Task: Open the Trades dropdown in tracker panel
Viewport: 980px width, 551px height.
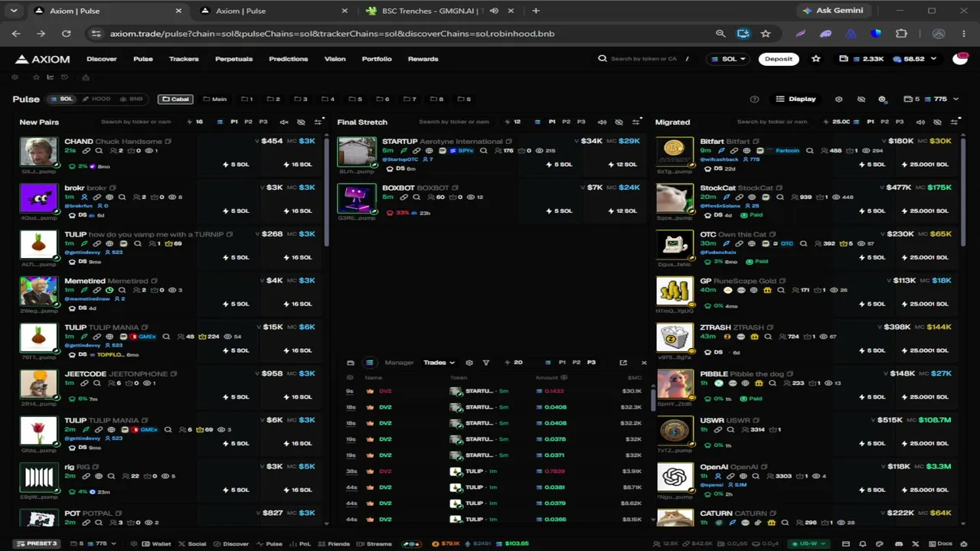Action: [439, 363]
